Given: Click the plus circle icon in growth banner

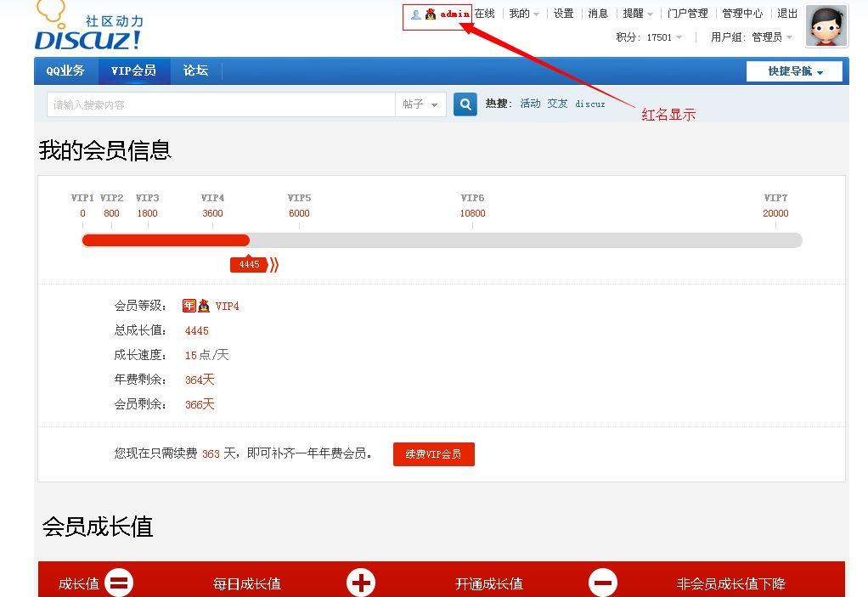Looking at the screenshot, I should pyautogui.click(x=361, y=583).
